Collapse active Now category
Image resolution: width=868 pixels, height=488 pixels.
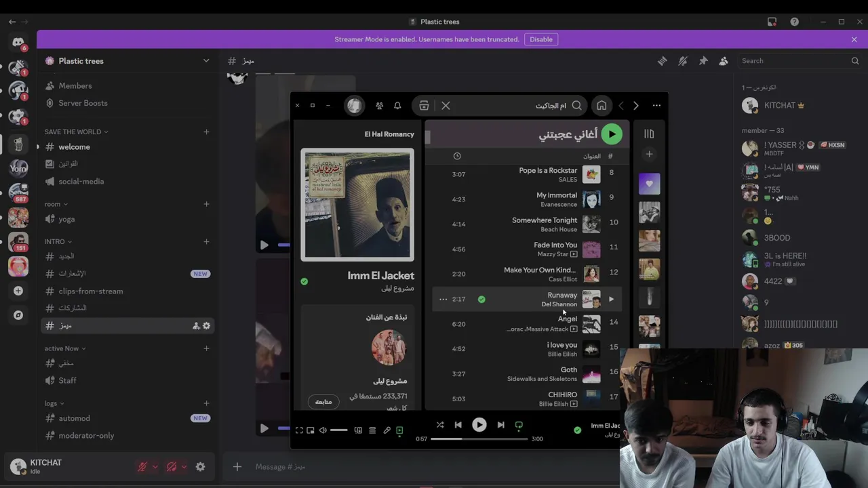(65, 348)
